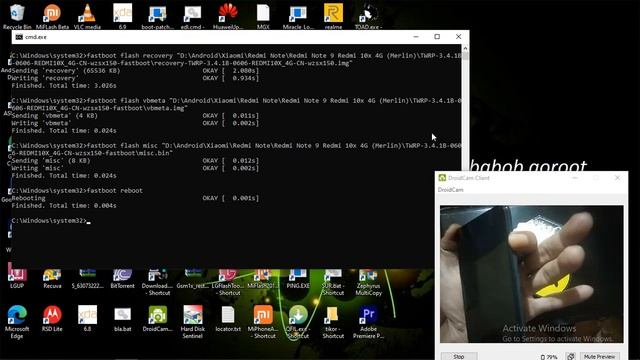Image resolution: width=640 pixels, height=360 pixels.
Task: Launch Microsoft Edge from the desktop
Action: coord(17,322)
